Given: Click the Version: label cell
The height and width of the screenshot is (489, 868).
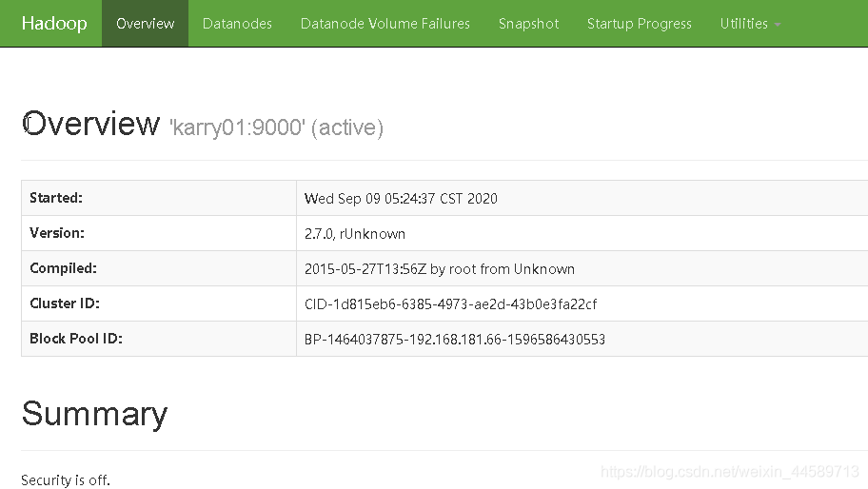Looking at the screenshot, I should [x=159, y=233].
